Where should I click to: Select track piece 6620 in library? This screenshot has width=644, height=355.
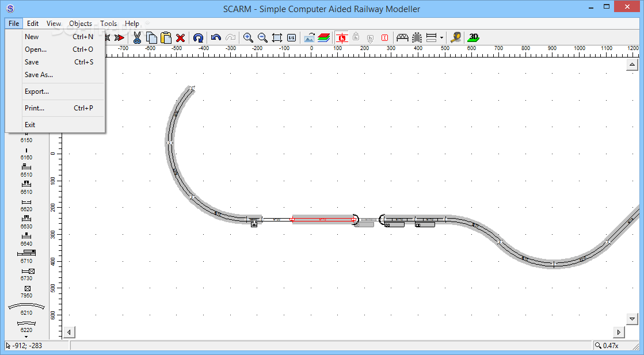[26, 205]
